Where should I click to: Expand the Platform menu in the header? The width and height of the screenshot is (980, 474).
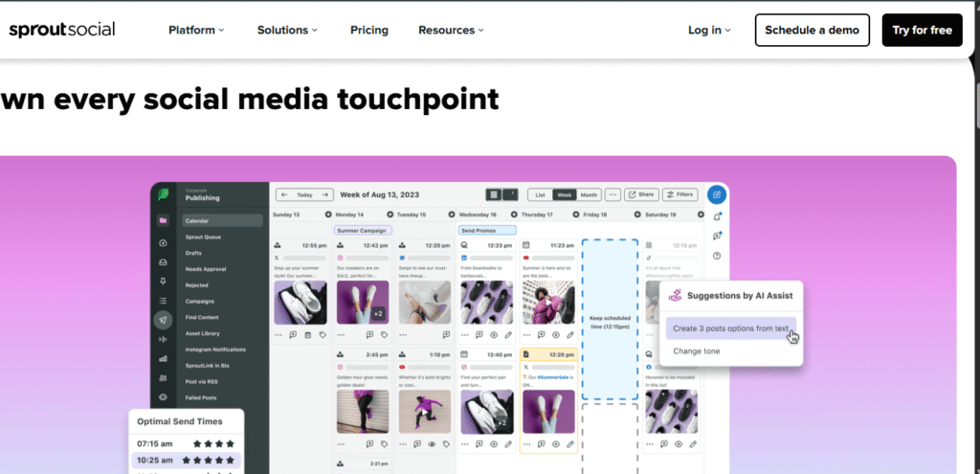pos(196,30)
